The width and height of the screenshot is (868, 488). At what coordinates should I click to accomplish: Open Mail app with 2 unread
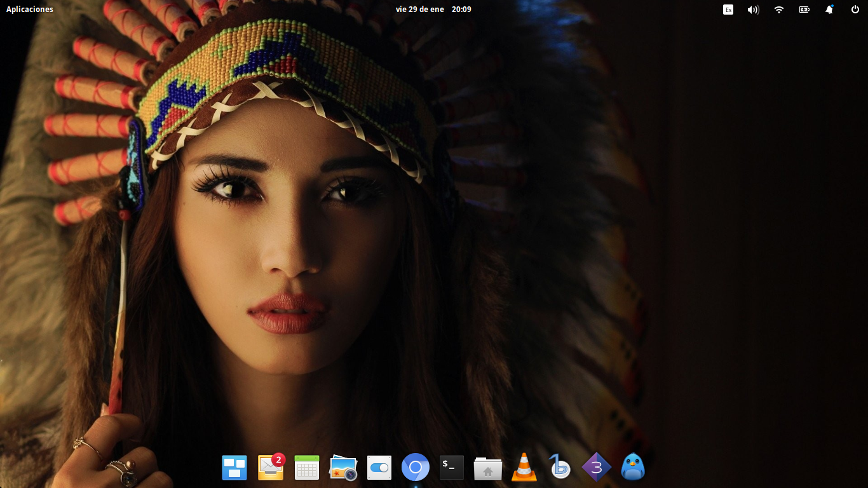271,467
